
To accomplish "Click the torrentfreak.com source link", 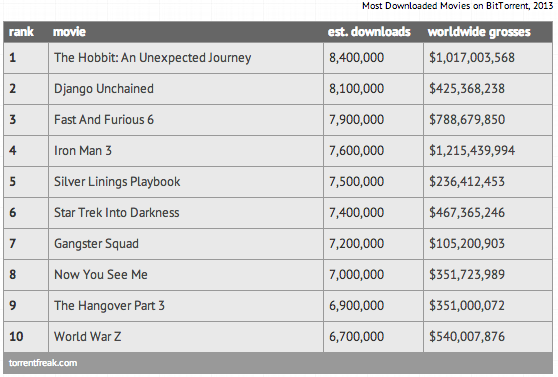I will pos(43,363).
